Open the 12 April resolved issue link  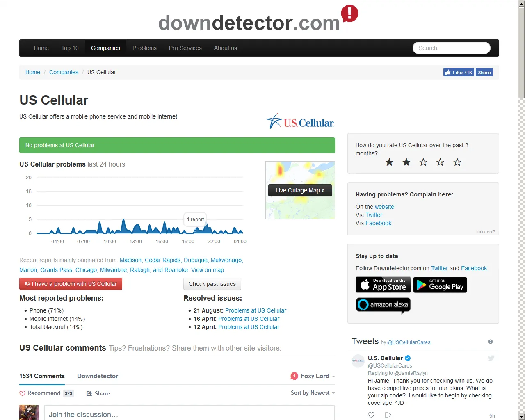point(249,327)
